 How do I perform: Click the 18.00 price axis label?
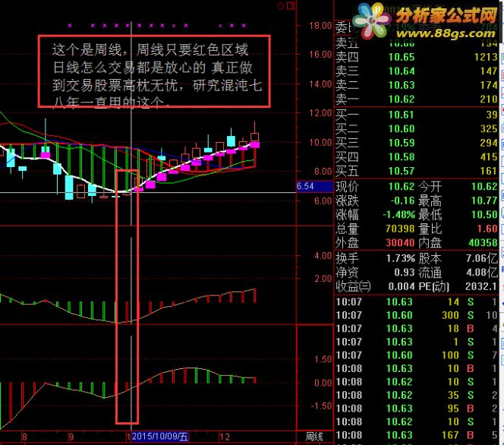(320, 26)
